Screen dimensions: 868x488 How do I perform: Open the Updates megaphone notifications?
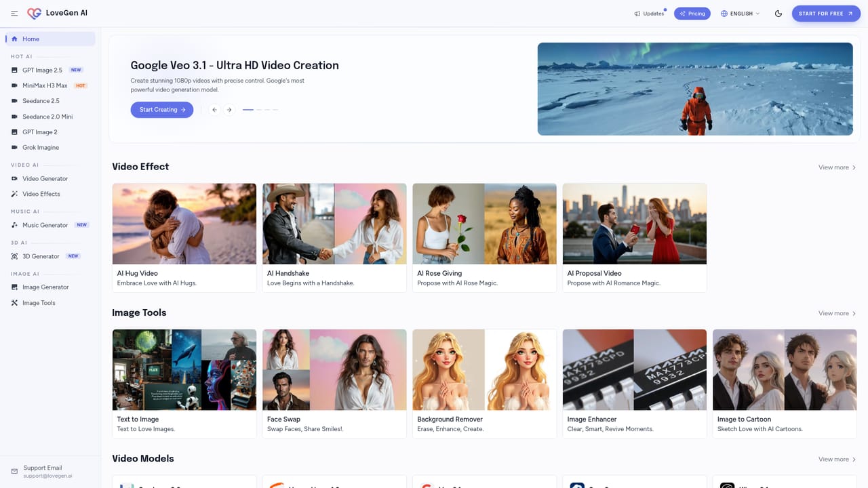pos(650,14)
